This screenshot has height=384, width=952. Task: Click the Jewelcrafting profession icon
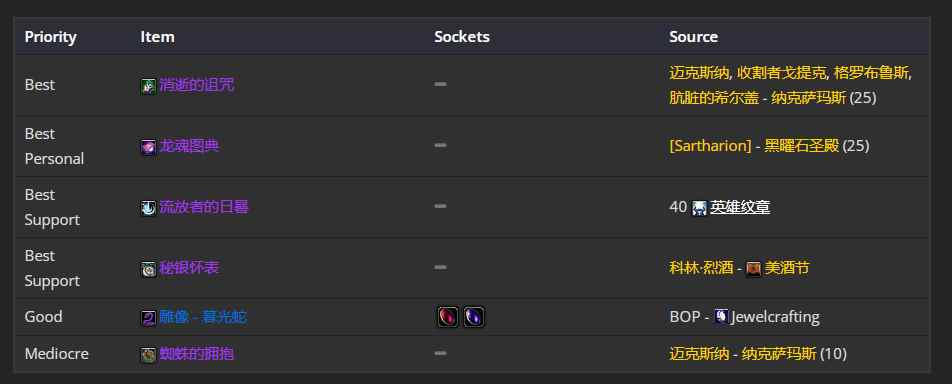pos(721,317)
